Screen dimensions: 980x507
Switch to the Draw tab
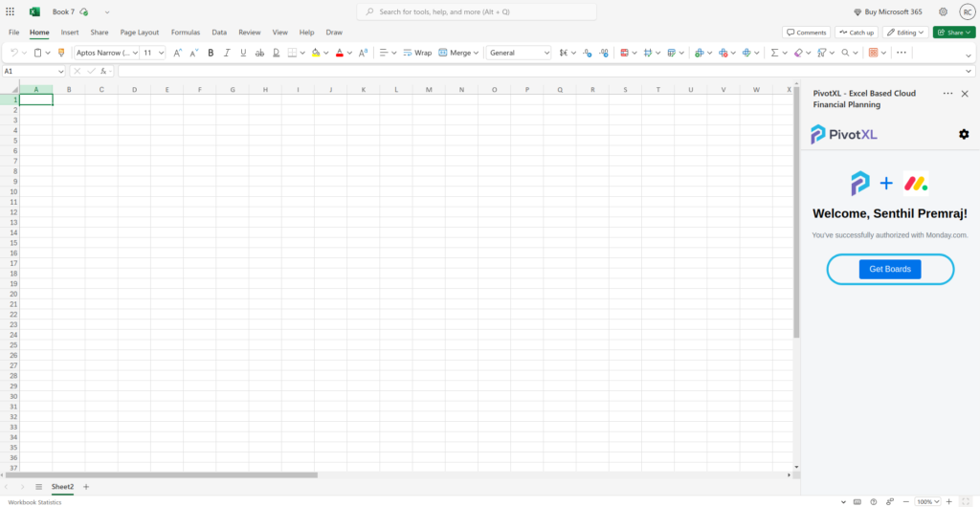(334, 33)
